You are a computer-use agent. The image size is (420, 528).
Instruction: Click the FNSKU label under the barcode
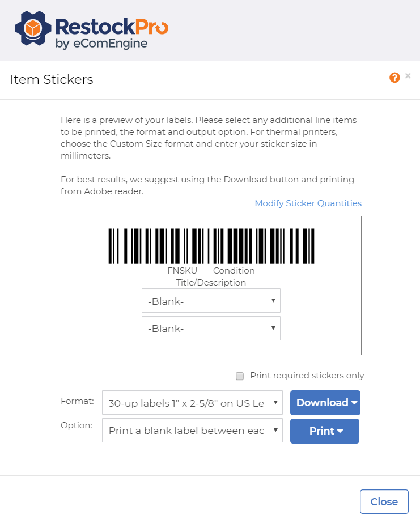point(182,271)
